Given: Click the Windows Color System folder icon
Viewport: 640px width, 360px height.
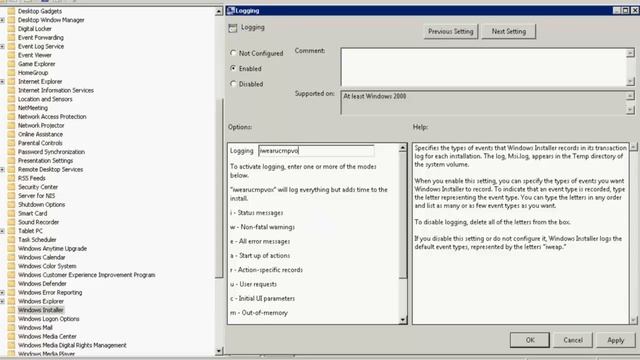Looking at the screenshot, I should pyautogui.click(x=11, y=266).
